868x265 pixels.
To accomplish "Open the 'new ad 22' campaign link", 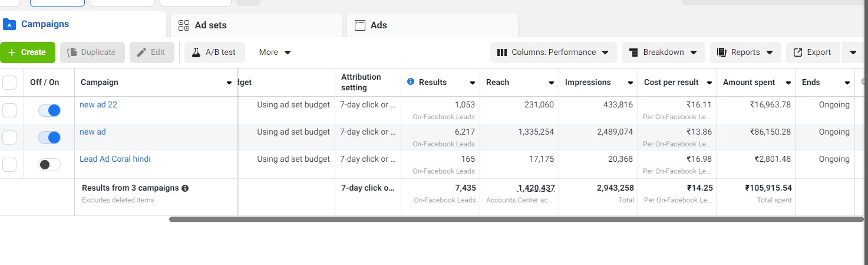I will pyautogui.click(x=98, y=104).
